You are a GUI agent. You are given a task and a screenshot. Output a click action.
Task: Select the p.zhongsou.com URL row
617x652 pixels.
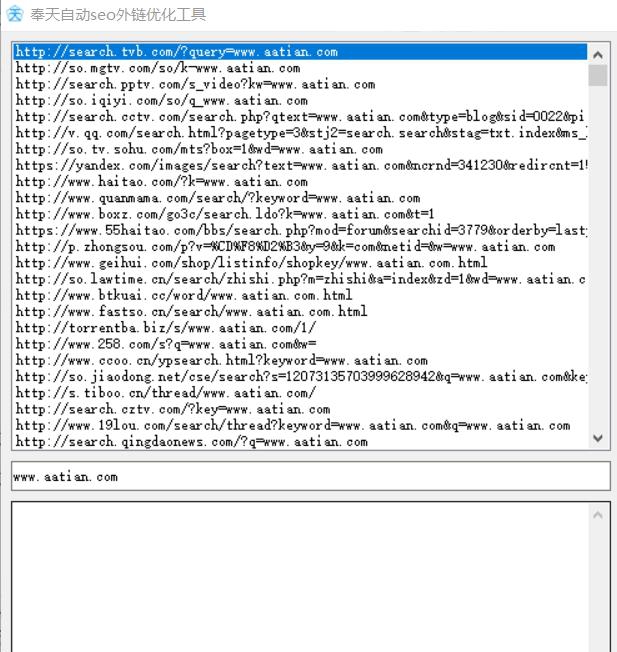(300, 247)
